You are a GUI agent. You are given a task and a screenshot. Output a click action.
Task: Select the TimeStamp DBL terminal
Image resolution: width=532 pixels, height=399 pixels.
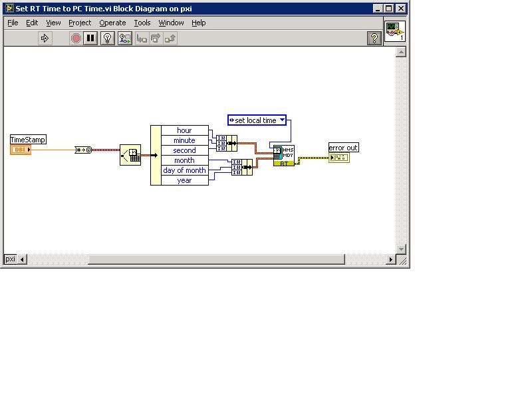21,150
